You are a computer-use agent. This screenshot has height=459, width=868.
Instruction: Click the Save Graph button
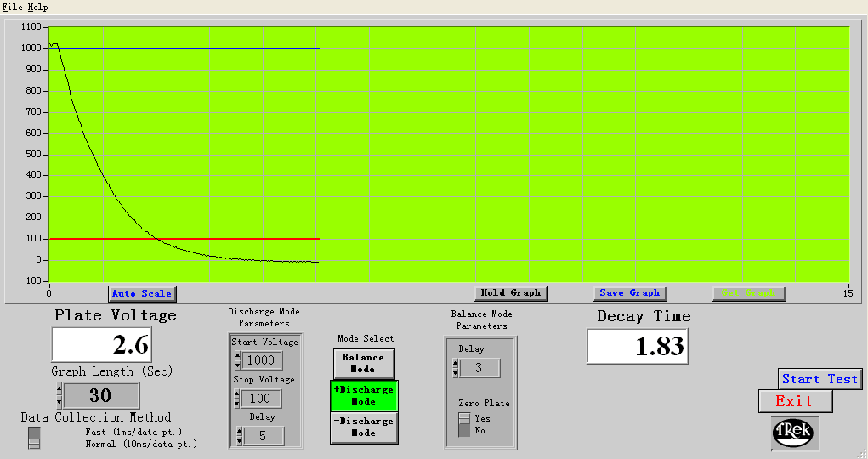(629, 293)
